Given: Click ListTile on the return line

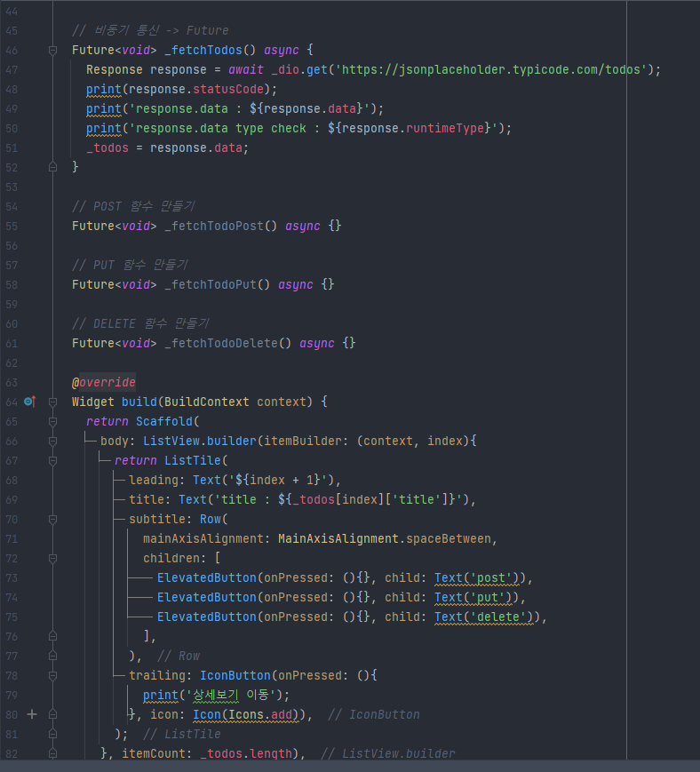Looking at the screenshot, I should coord(193,460).
